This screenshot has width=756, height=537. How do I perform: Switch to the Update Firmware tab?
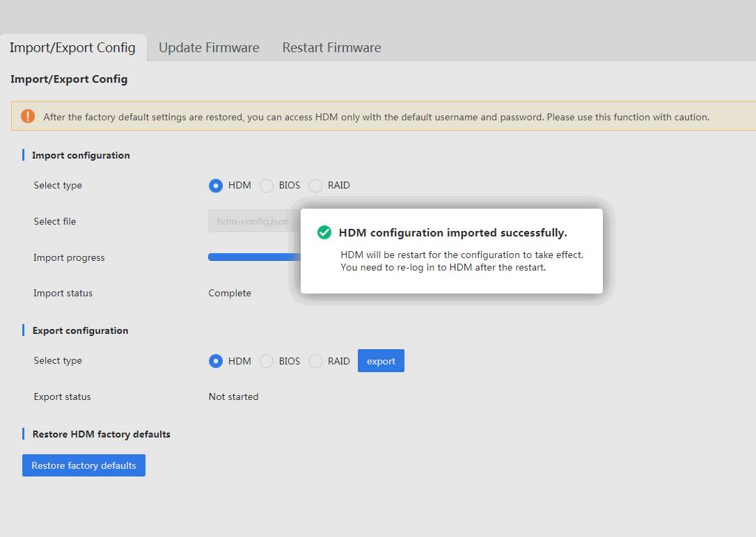pos(209,48)
